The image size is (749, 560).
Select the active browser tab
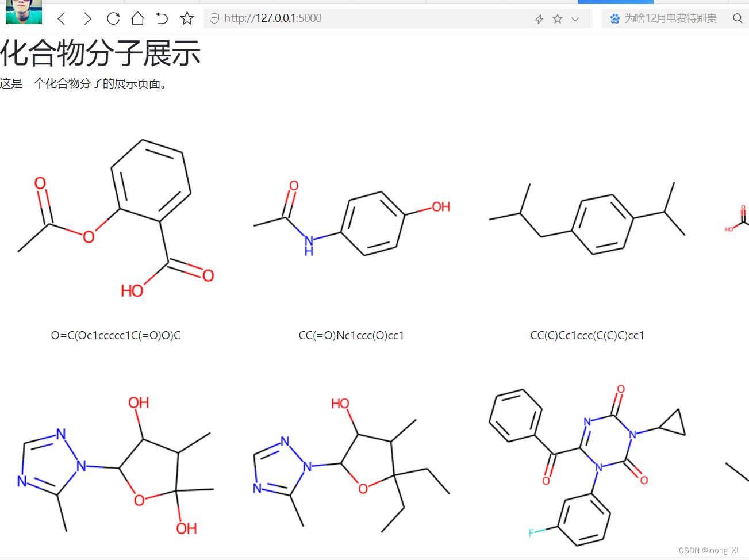pos(615,2)
